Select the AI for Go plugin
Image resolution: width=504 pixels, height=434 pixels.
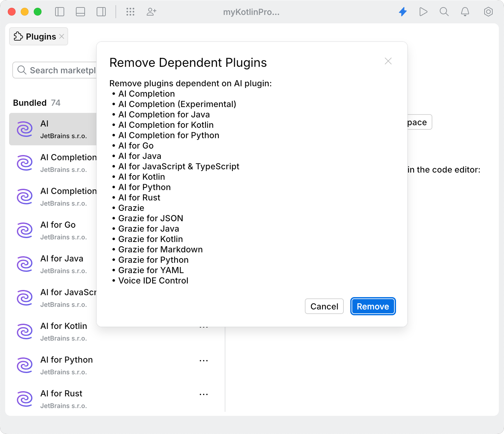coord(58,230)
